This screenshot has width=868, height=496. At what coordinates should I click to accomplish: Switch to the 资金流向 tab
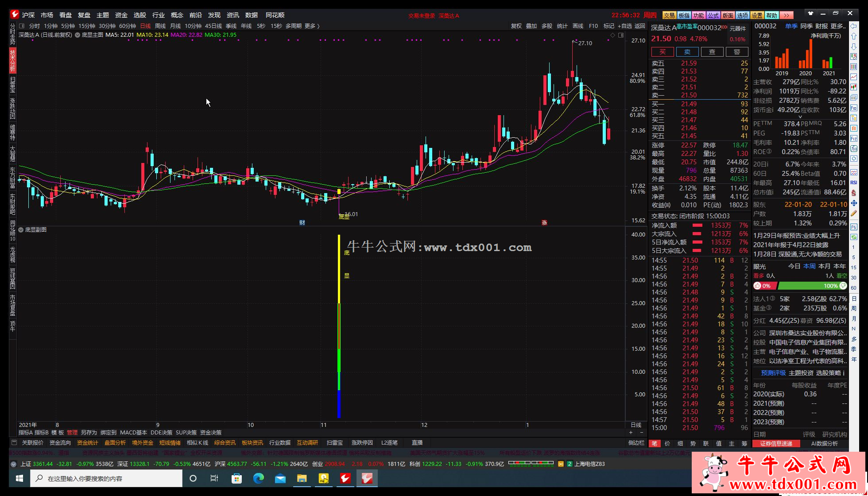click(x=60, y=443)
